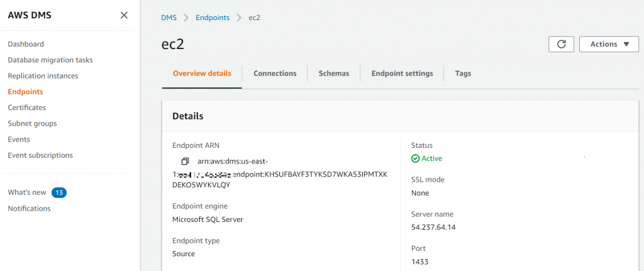Open the Actions dropdown menu

tap(609, 44)
